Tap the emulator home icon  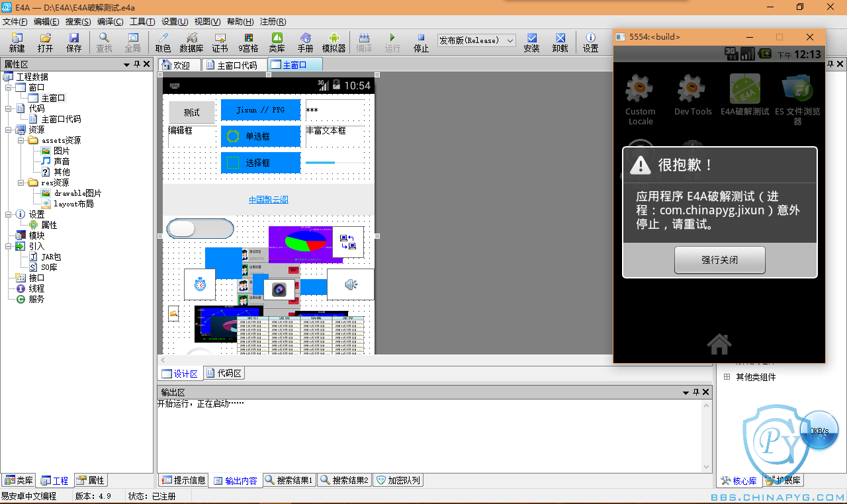pos(719,343)
